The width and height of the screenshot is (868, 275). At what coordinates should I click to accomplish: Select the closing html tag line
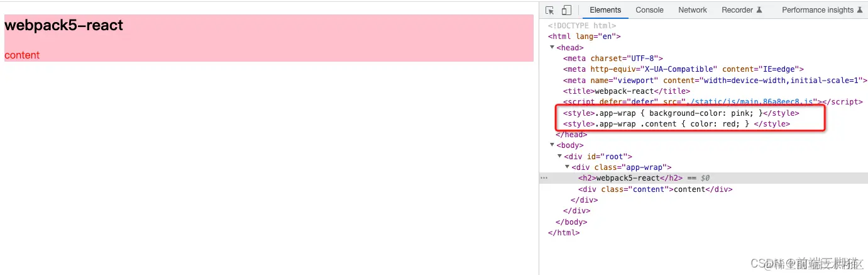tap(563, 233)
